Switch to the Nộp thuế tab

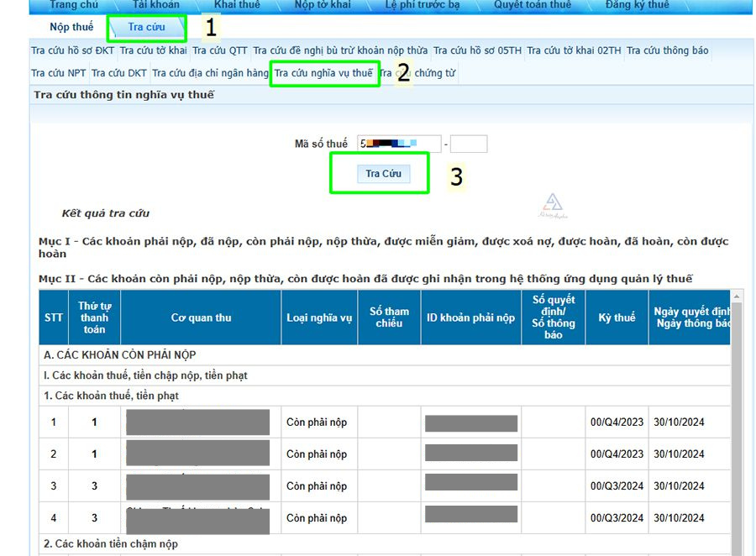click(71, 28)
